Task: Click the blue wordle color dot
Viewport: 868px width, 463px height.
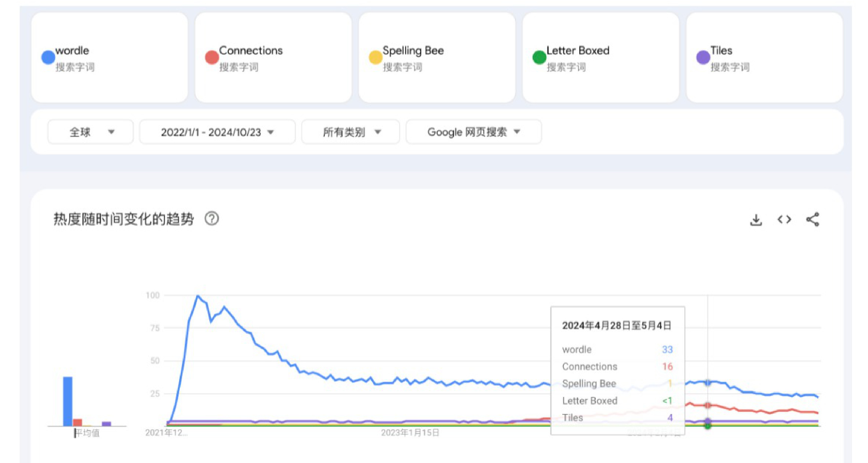Action: coord(48,57)
